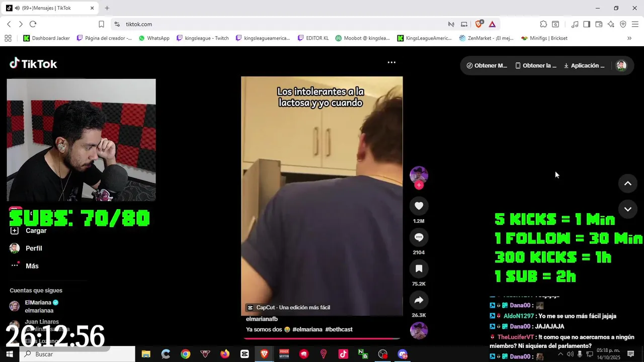This screenshot has width=644, height=362.
Task: Open the Dashboard Jacker bookmark
Action: coord(47,38)
